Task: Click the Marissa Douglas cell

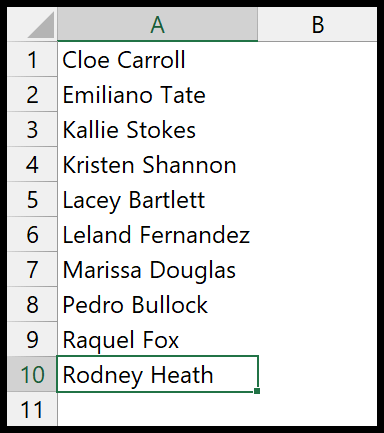Action: point(157,270)
